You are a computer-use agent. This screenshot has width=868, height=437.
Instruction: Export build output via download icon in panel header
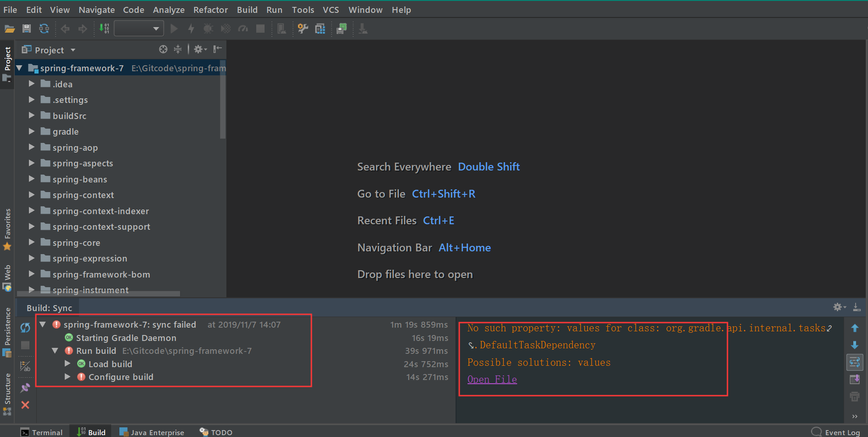click(857, 307)
